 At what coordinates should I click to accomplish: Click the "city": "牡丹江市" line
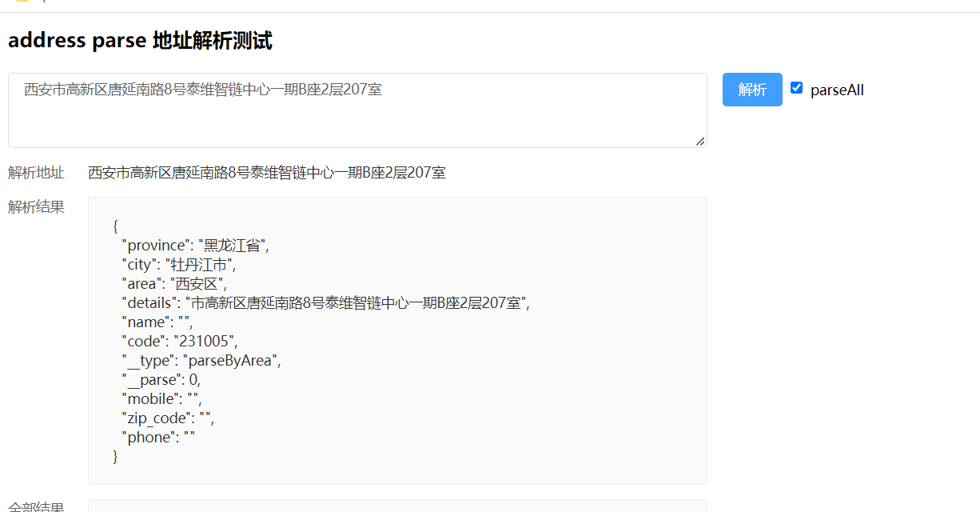(179, 264)
